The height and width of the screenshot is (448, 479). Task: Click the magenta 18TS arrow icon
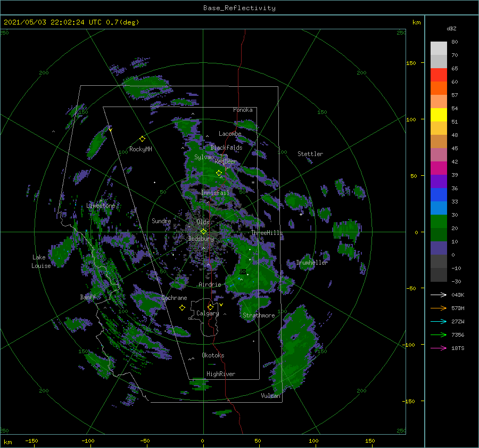(x=439, y=348)
